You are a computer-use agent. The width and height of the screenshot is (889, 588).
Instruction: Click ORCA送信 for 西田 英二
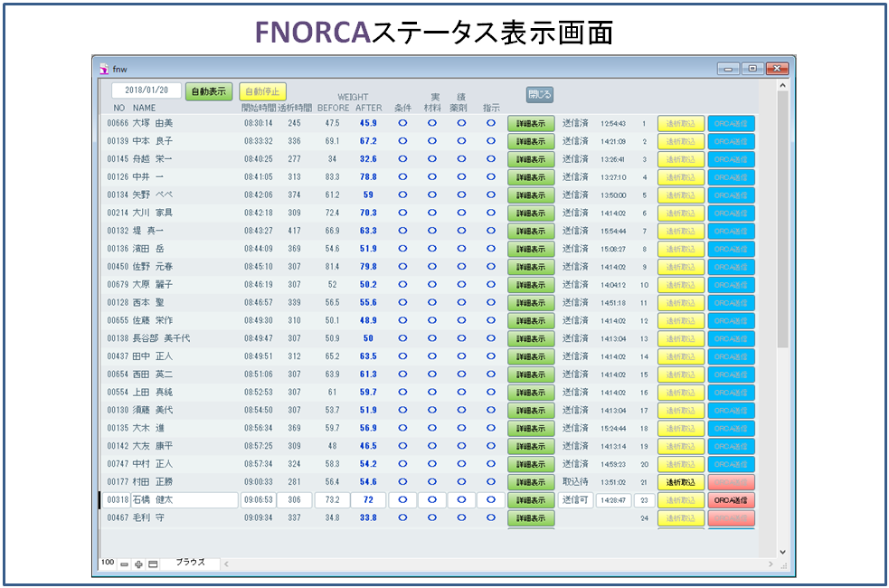click(731, 375)
